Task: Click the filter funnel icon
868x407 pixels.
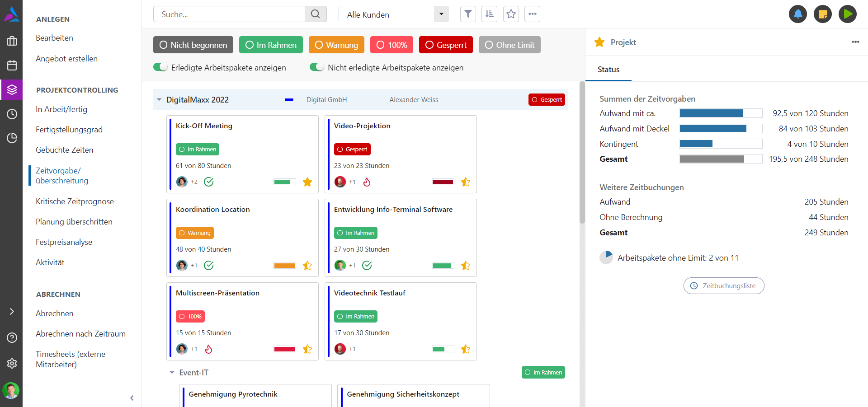Action: (x=468, y=14)
